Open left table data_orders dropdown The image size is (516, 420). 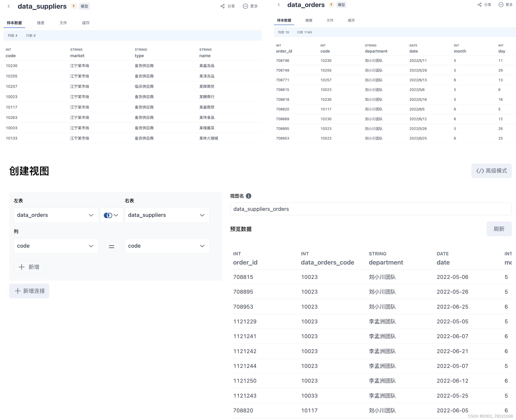coord(56,215)
